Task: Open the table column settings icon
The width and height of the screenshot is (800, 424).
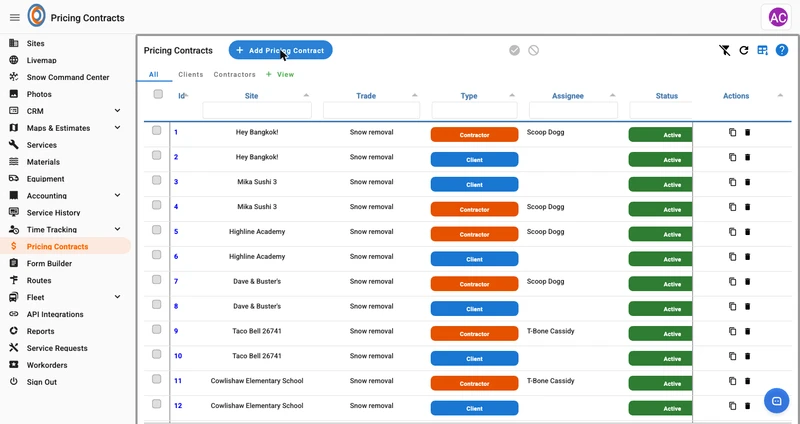Action: pyautogui.click(x=763, y=50)
